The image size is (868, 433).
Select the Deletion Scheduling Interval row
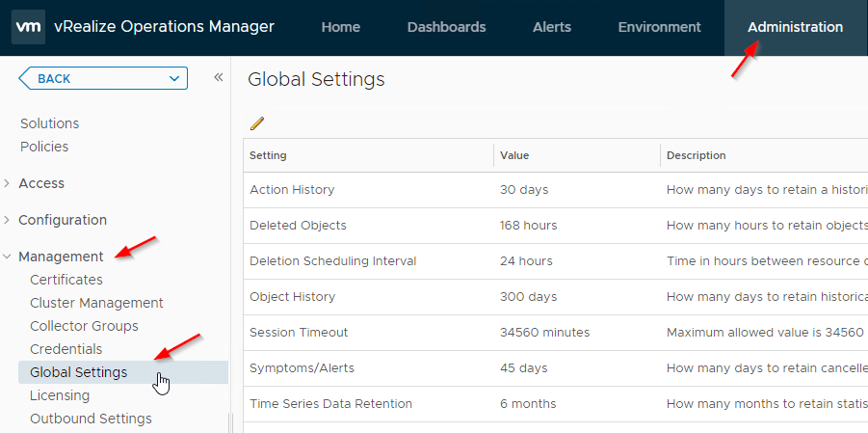pos(555,261)
